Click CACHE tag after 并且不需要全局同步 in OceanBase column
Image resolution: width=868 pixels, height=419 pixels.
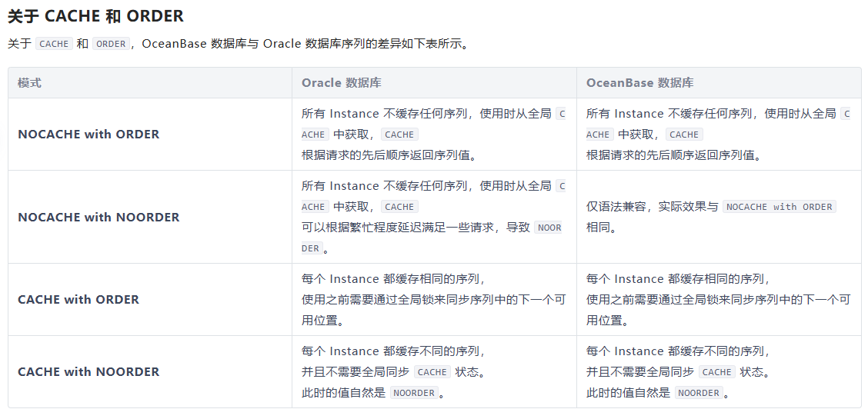pyautogui.click(x=717, y=372)
